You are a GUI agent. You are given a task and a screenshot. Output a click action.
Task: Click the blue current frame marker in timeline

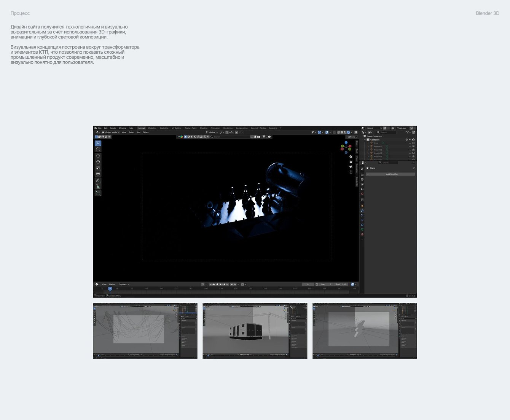[x=110, y=289]
